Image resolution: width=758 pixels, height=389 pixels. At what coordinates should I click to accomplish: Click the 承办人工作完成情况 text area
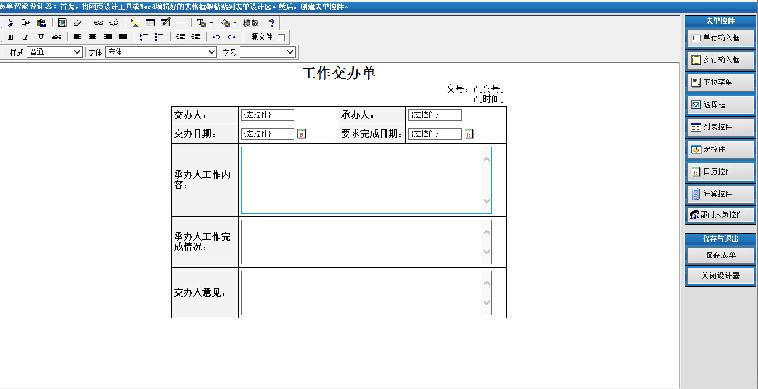(366, 242)
